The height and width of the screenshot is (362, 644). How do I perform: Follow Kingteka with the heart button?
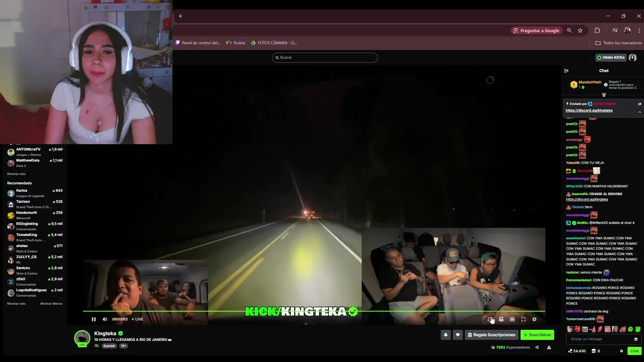[x=457, y=335]
